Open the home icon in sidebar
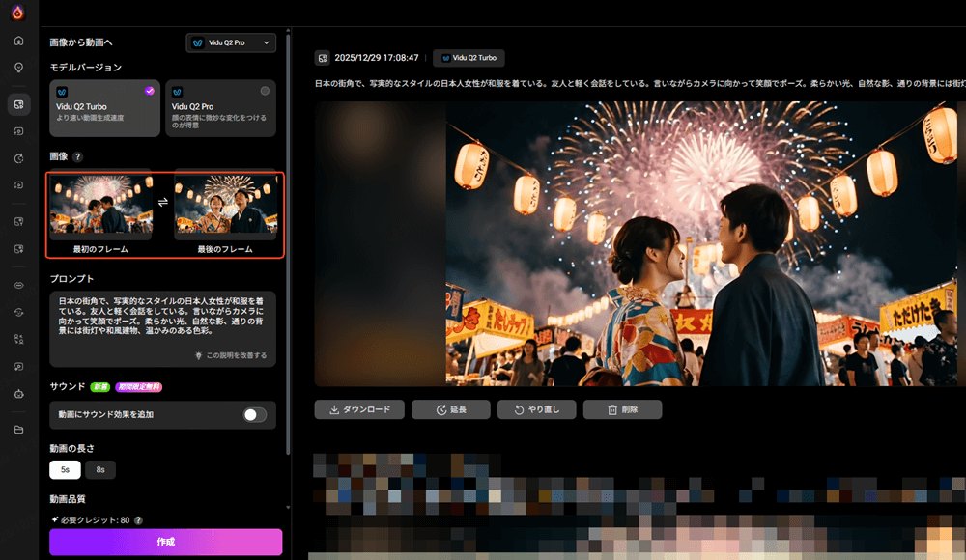The image size is (966, 560). [x=18, y=41]
